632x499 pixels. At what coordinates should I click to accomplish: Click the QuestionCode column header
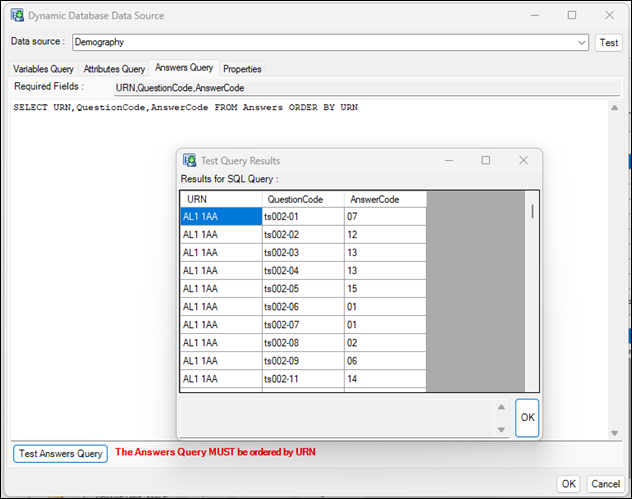[x=303, y=199]
